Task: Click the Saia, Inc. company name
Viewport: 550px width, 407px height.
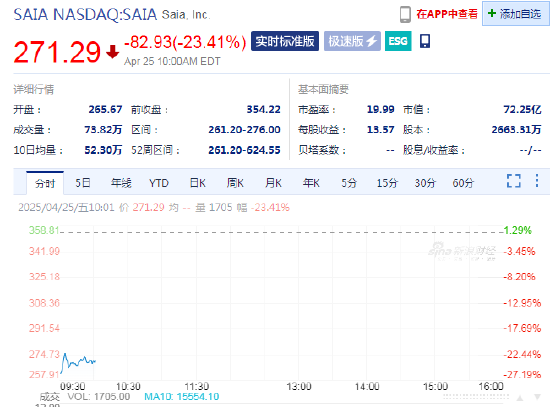Action: [186, 15]
